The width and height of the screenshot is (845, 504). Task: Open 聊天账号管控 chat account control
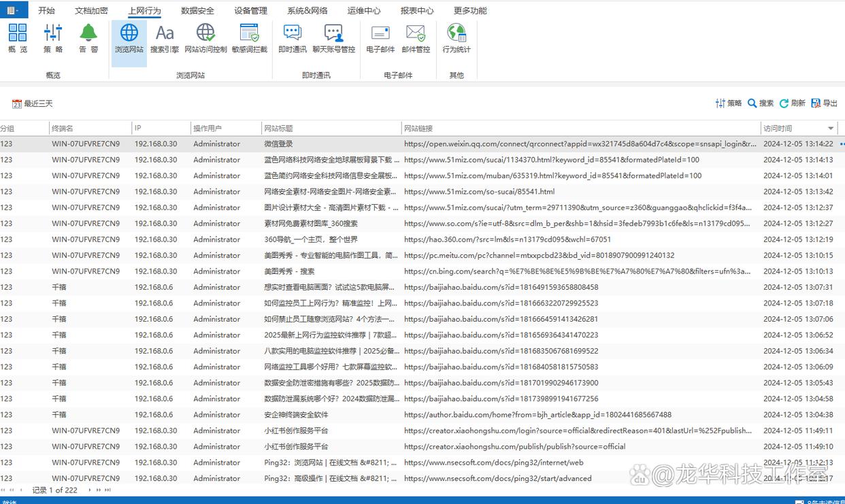point(333,39)
